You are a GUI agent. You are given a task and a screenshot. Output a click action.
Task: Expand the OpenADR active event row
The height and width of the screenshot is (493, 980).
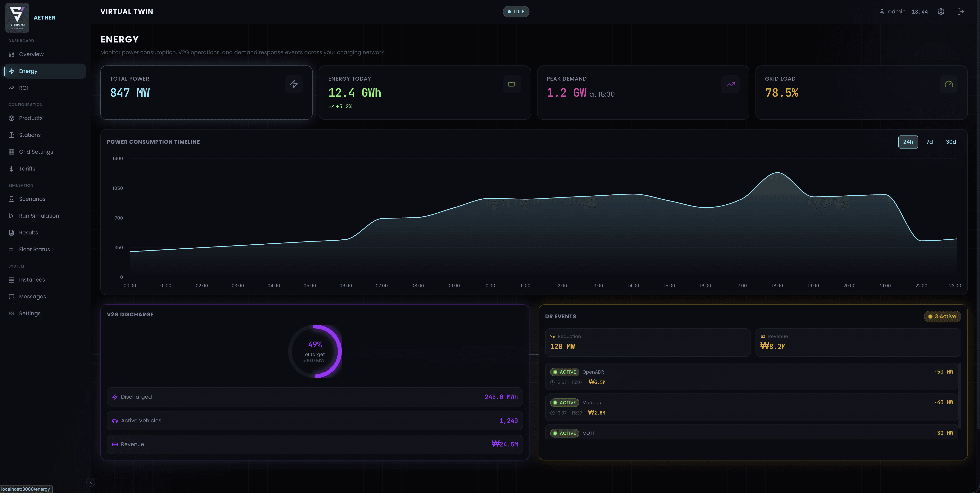click(x=751, y=377)
